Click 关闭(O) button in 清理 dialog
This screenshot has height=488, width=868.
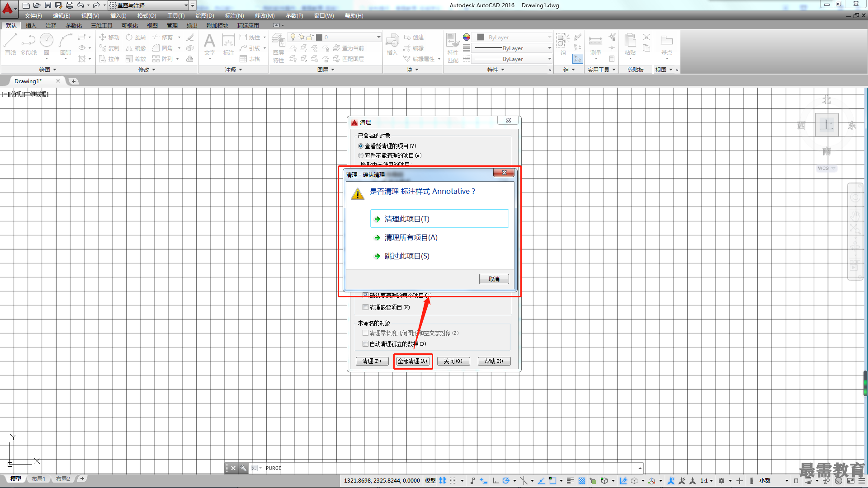coord(453,361)
